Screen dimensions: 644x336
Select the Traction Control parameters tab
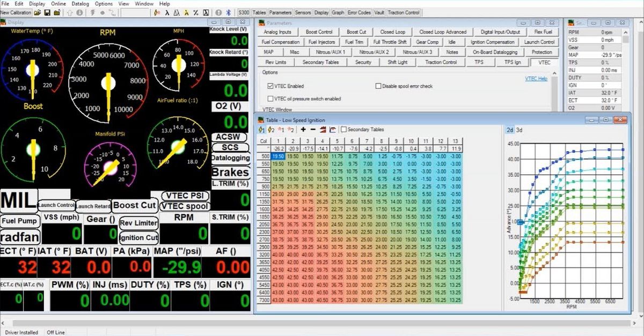pos(441,61)
